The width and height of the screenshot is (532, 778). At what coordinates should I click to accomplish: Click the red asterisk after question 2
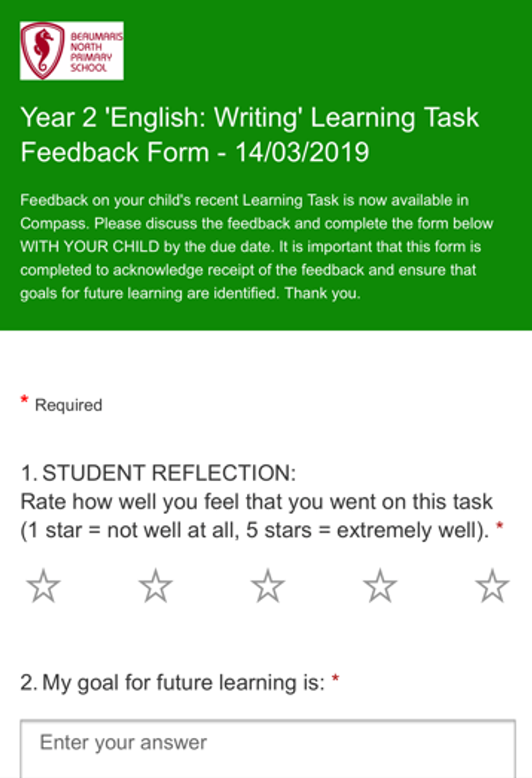[x=335, y=679]
